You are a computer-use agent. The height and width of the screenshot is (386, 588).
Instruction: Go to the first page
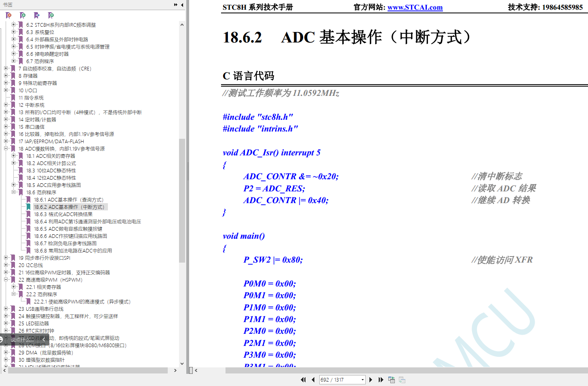[303, 380]
